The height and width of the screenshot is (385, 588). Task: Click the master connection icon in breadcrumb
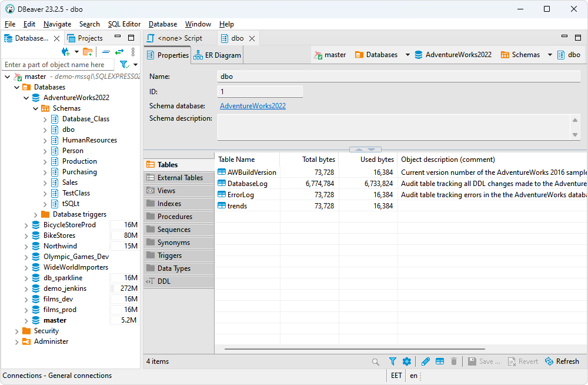tap(318, 55)
